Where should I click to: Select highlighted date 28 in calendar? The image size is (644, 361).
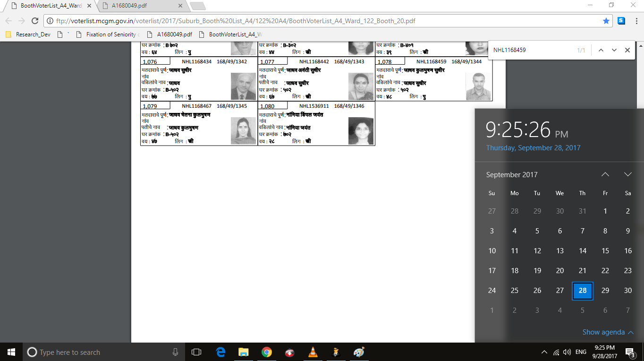pos(583,291)
